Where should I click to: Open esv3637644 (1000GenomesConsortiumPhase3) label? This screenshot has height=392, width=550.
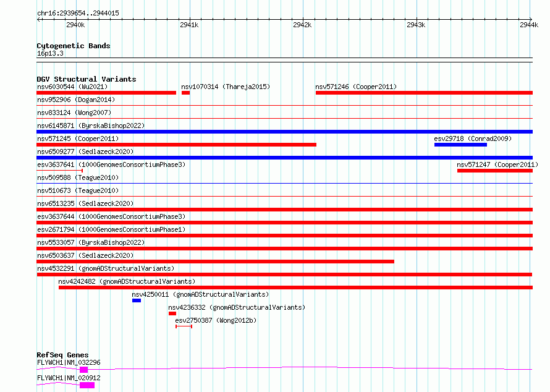click(111, 216)
